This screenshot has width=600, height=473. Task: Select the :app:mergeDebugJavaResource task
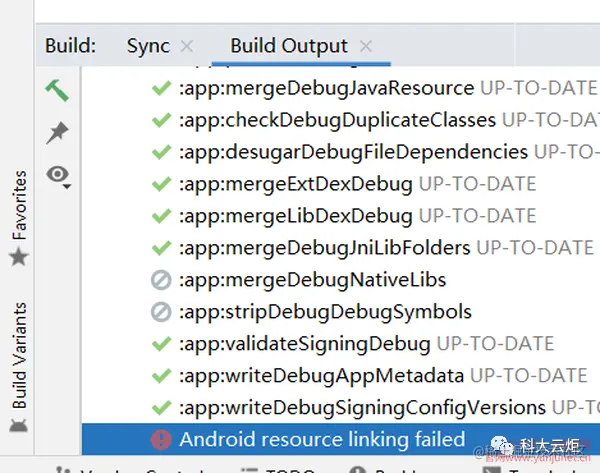click(326, 88)
